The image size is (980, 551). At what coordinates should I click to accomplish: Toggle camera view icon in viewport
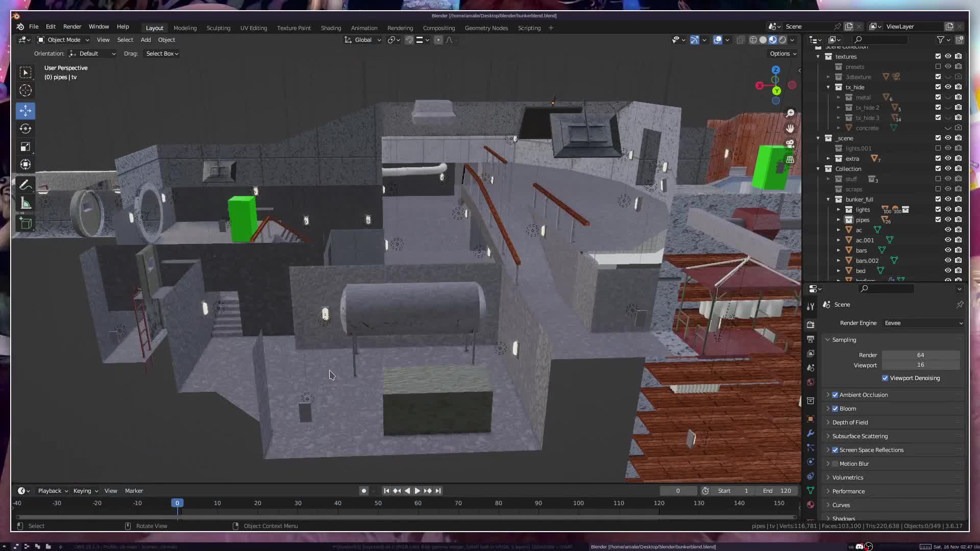(x=790, y=144)
